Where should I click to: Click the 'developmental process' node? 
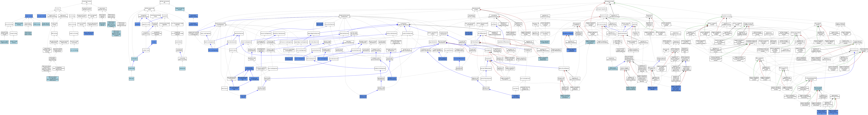pyautogui.click(x=476, y=9)
